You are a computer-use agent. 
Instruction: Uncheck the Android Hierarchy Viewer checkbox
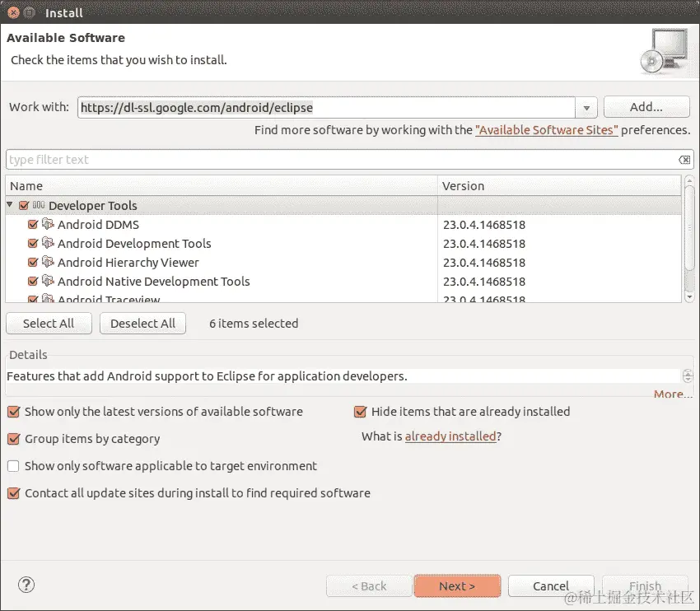33,262
